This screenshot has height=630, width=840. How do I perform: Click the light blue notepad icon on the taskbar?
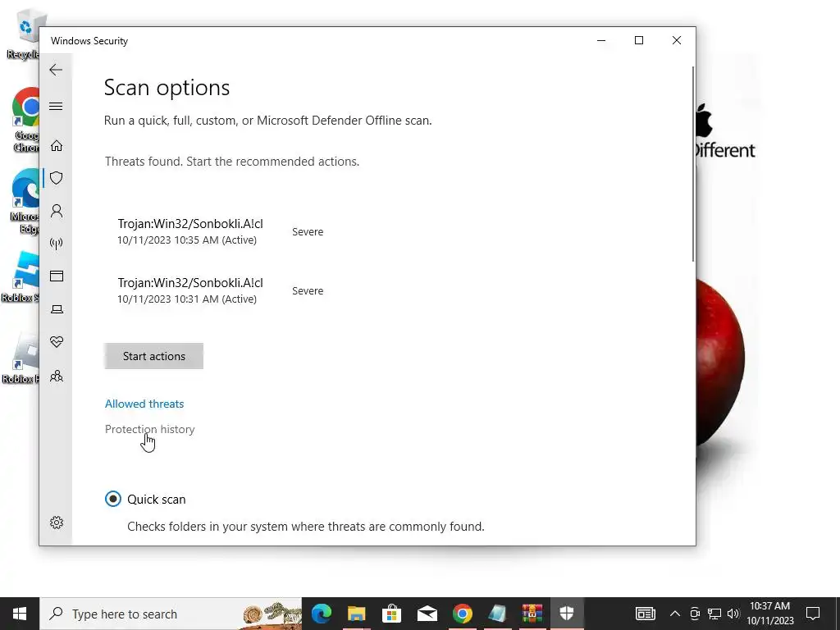click(x=497, y=614)
